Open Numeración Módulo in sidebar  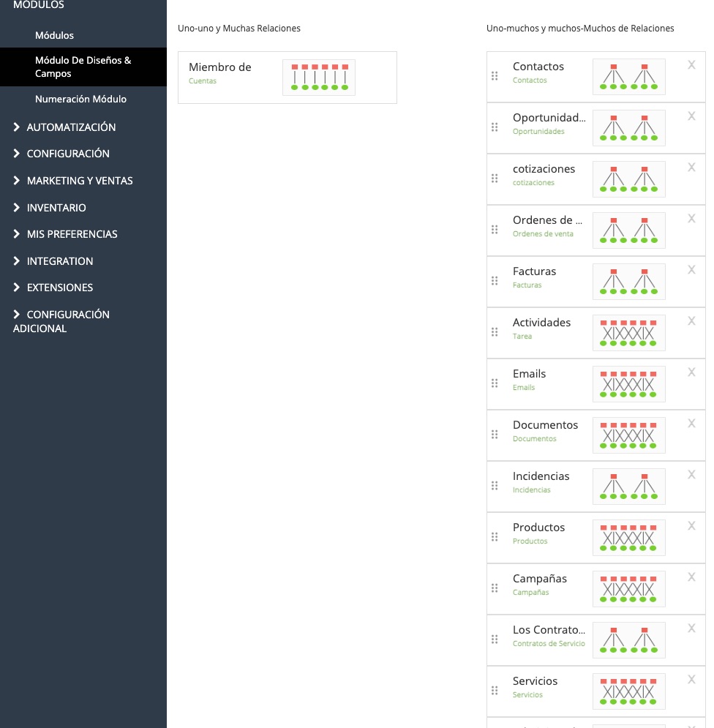click(x=80, y=99)
